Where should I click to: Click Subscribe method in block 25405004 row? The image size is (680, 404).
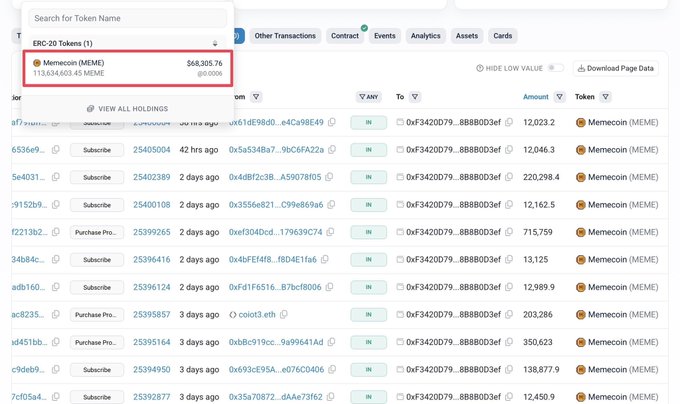[97, 150]
